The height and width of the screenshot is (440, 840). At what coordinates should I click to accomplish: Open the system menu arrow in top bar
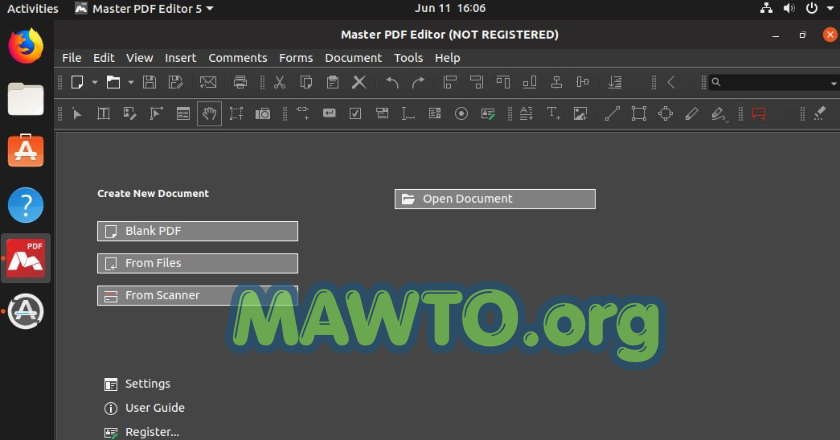pyautogui.click(x=829, y=9)
